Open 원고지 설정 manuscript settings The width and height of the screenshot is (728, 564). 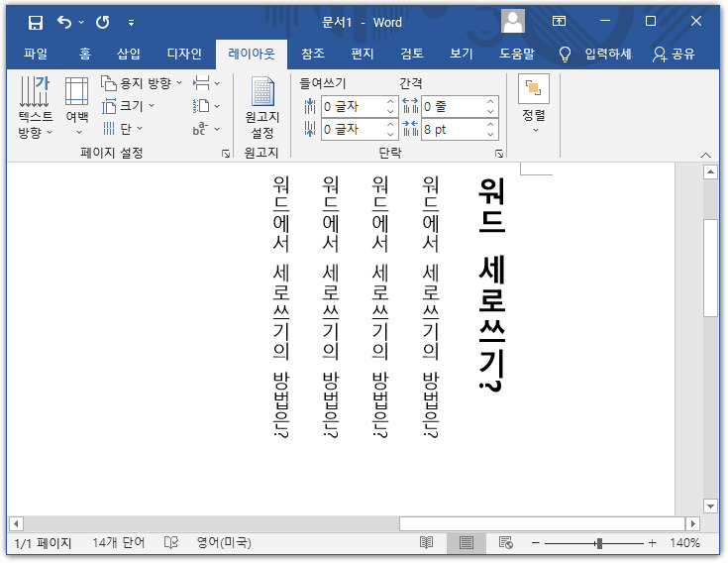click(262, 107)
